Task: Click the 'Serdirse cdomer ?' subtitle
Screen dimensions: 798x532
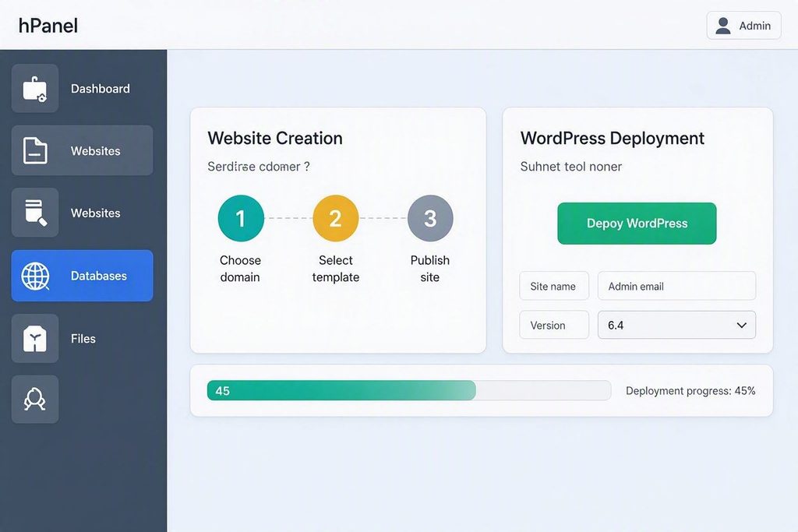Action: pyautogui.click(x=259, y=167)
